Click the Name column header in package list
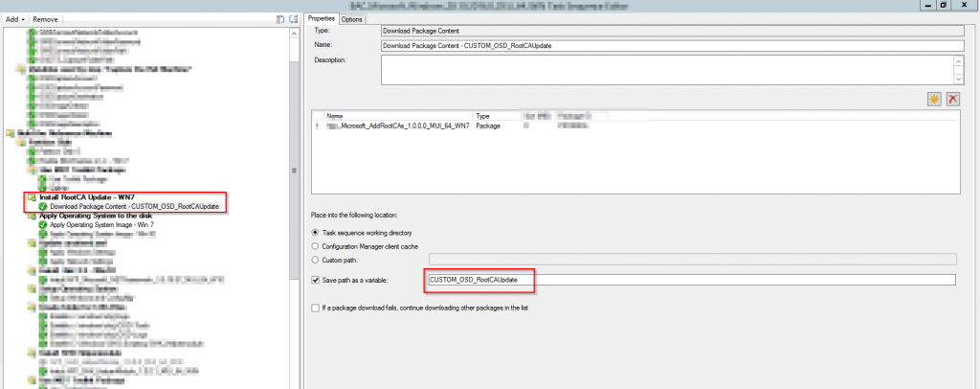 (399, 116)
